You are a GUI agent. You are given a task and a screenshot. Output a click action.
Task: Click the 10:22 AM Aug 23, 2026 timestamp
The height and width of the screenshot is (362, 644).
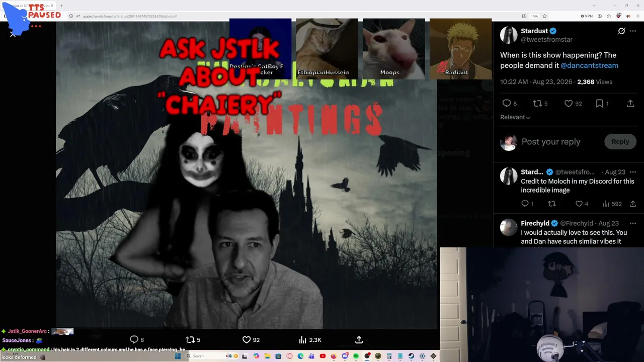coord(536,82)
